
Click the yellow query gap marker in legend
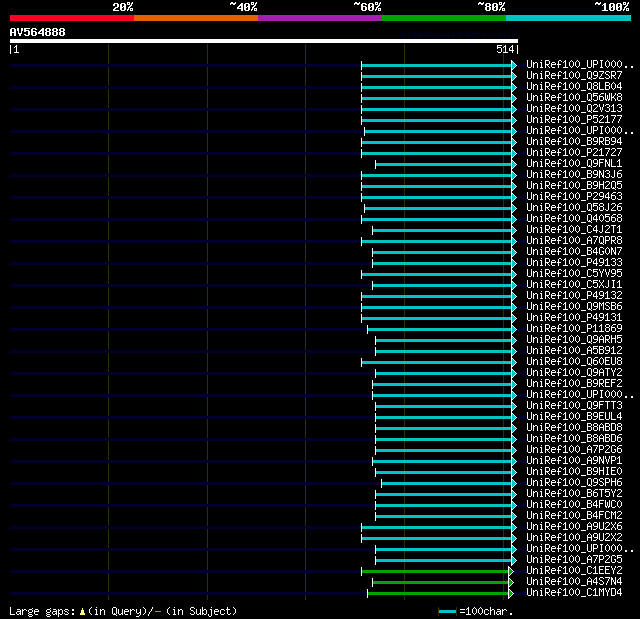tap(82, 611)
